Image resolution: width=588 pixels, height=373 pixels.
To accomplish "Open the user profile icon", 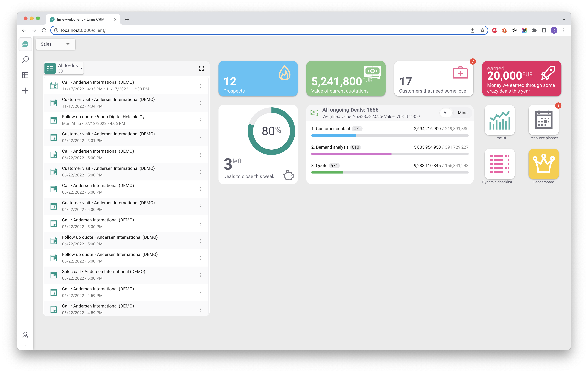I will [x=25, y=335].
